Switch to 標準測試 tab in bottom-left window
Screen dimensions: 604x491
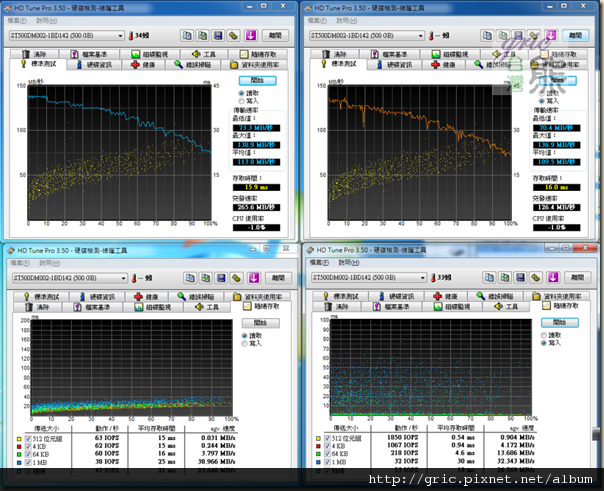point(42,297)
